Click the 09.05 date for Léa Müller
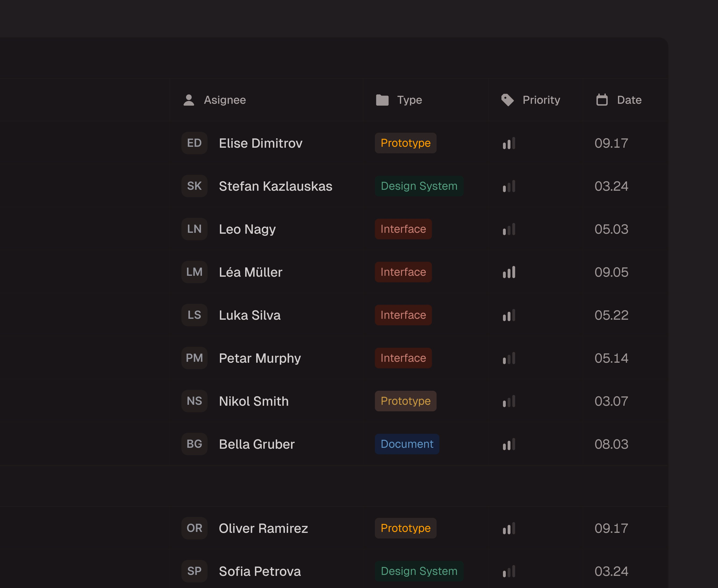 point(611,272)
